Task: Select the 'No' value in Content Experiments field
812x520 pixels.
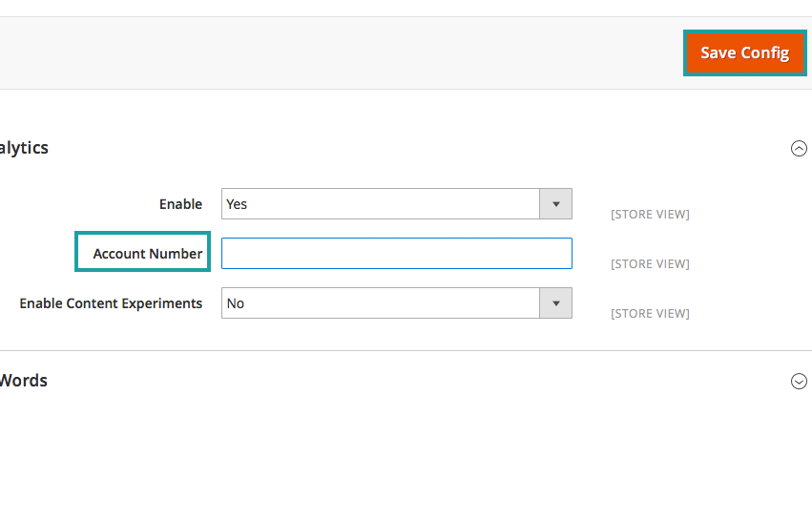Action: click(x=380, y=303)
